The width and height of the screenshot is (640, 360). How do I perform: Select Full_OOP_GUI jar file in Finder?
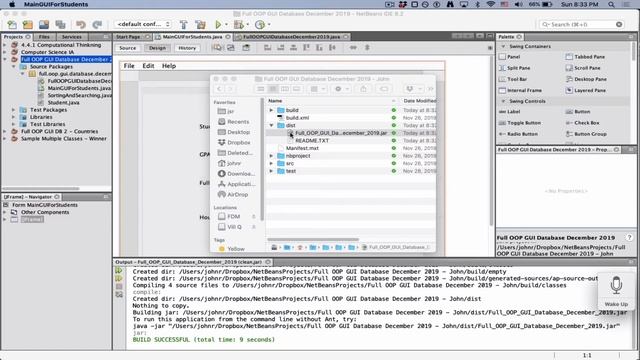(x=341, y=133)
